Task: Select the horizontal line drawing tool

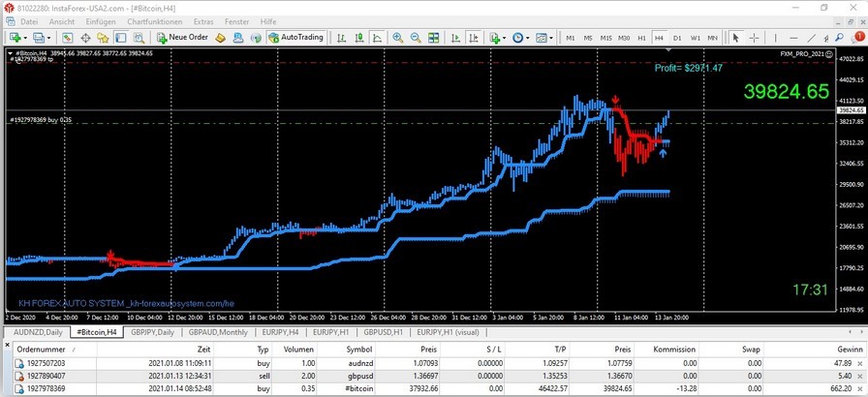Action: [792, 38]
